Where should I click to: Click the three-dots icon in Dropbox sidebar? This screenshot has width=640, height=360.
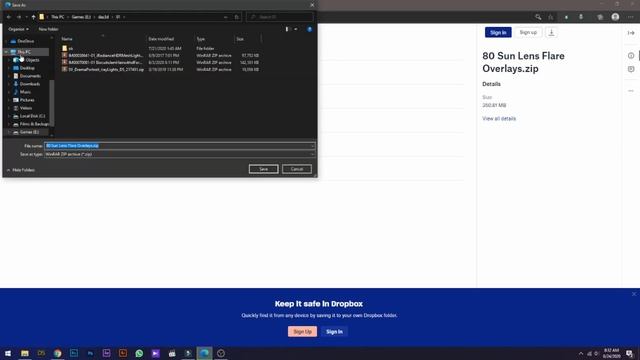coord(631,91)
